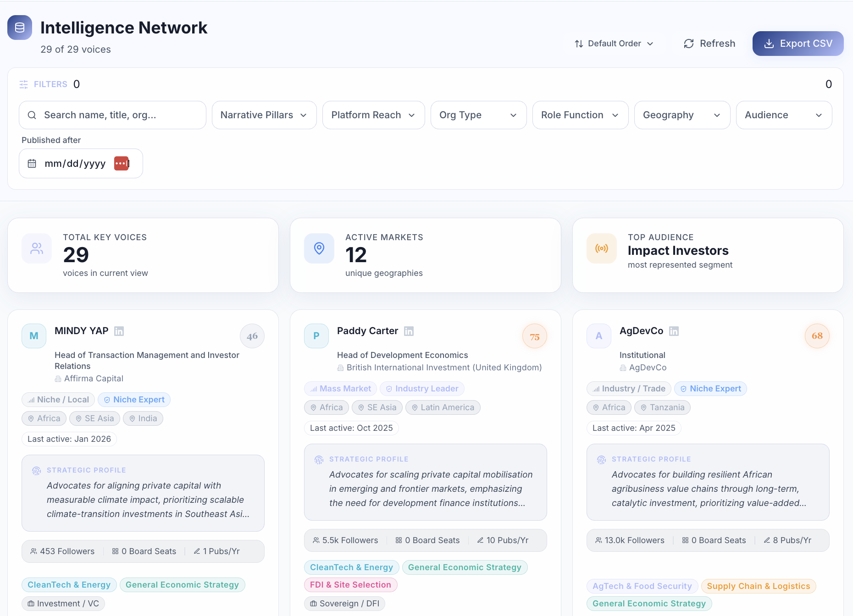Click MINDY YAP's M avatar
Viewport: 853px width, 616px height.
click(x=34, y=336)
